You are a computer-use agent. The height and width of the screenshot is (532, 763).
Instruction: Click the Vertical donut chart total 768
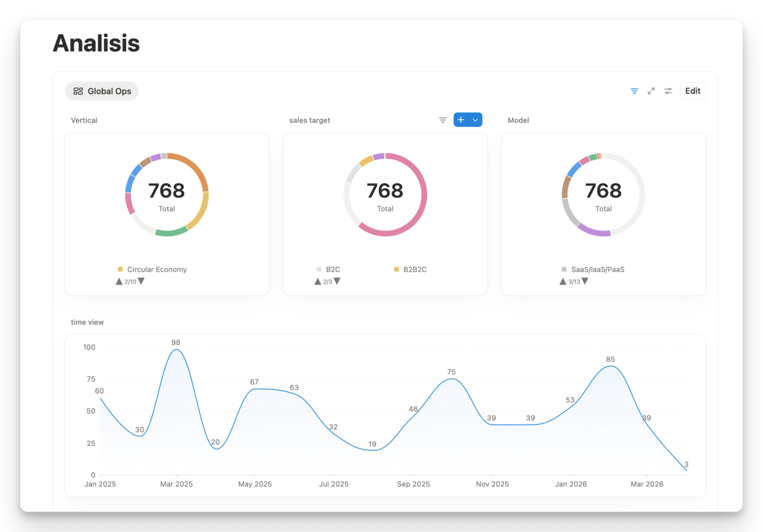pyautogui.click(x=167, y=191)
